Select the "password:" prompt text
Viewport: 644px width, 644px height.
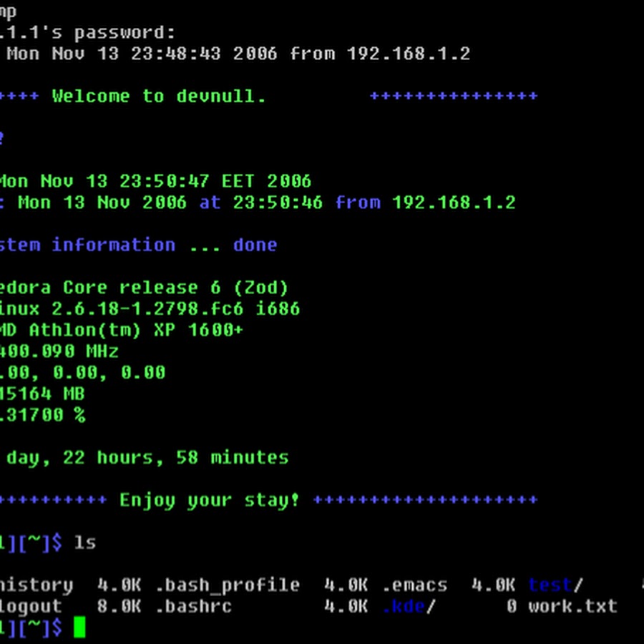click(x=125, y=34)
